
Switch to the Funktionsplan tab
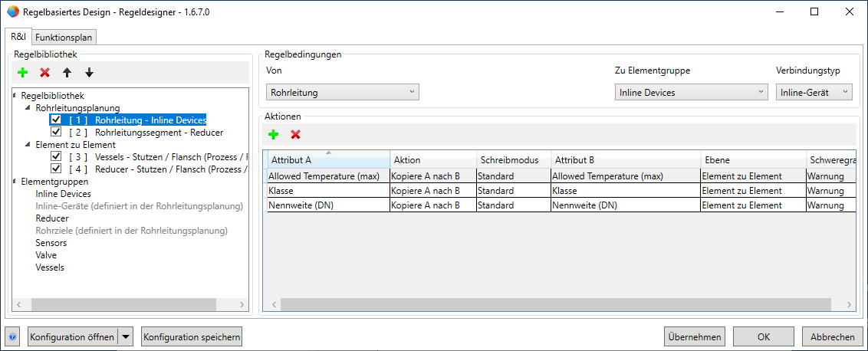point(64,38)
